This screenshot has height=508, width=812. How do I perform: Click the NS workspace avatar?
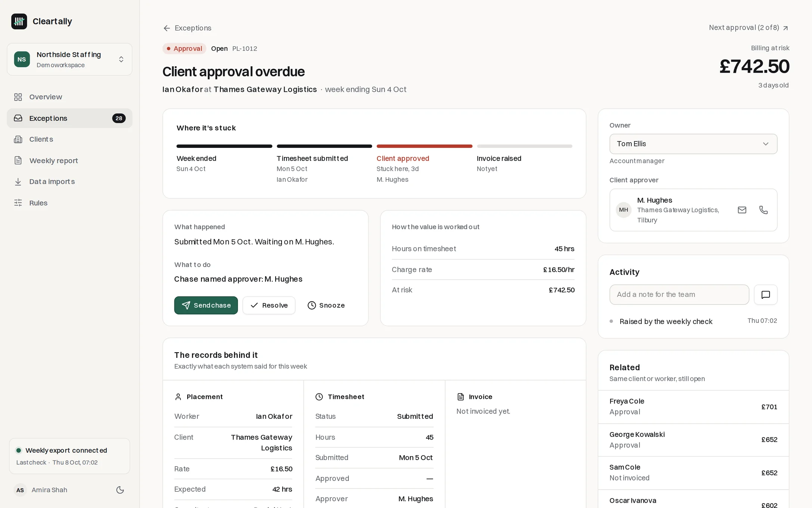22,59
